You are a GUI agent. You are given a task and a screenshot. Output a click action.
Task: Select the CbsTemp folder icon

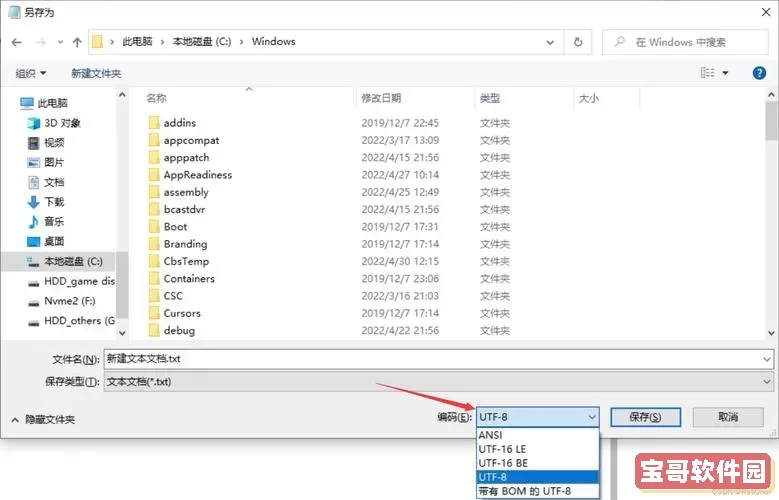[154, 261]
